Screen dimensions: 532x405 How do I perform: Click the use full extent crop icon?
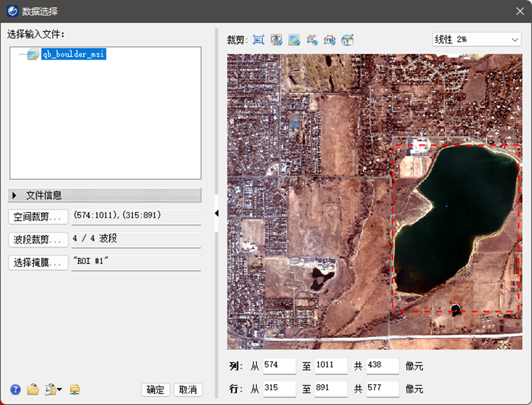coord(258,40)
